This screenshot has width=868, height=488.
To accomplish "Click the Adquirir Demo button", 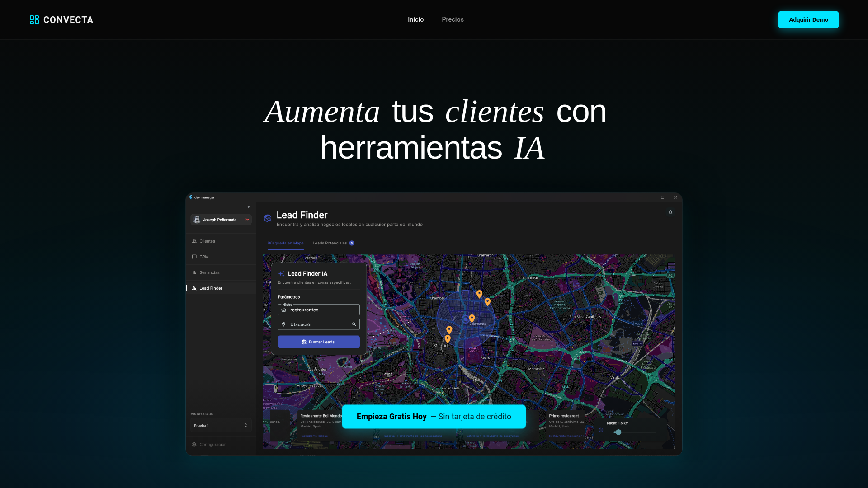I will tap(808, 20).
